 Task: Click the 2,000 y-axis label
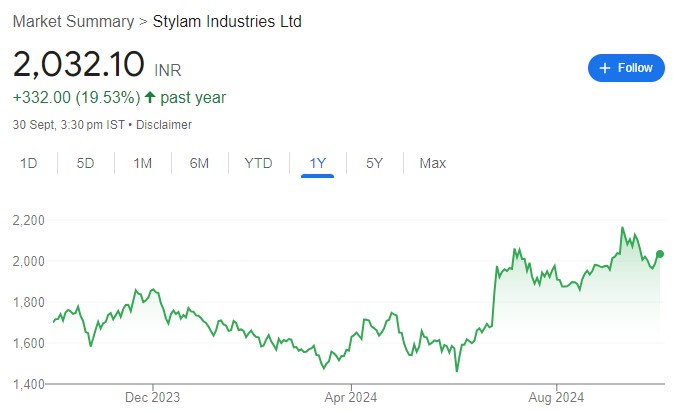point(28,261)
